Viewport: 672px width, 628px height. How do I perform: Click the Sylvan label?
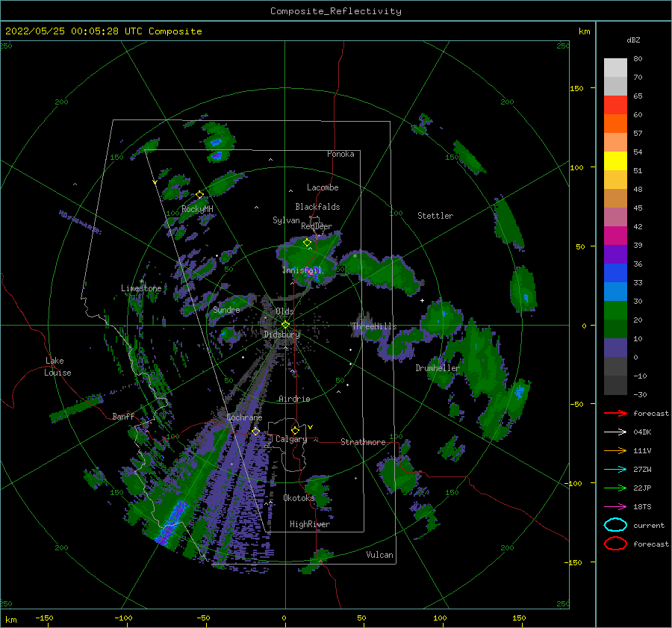click(x=286, y=220)
